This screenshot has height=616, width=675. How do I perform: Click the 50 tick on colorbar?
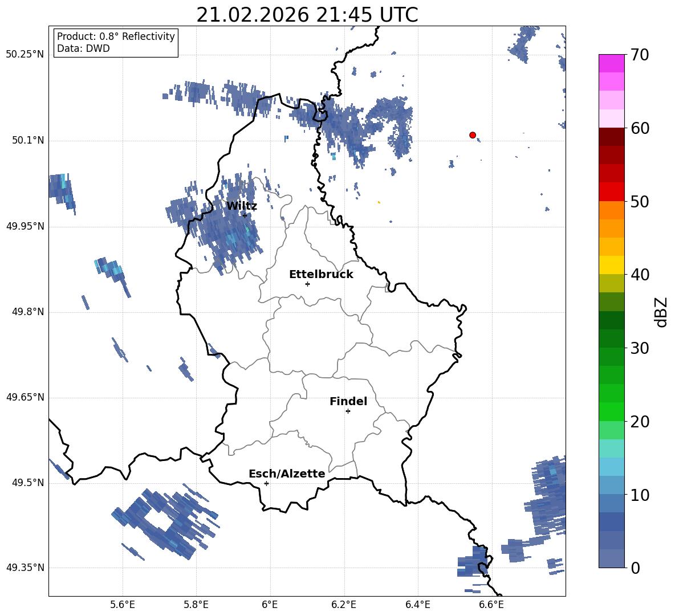[640, 201]
